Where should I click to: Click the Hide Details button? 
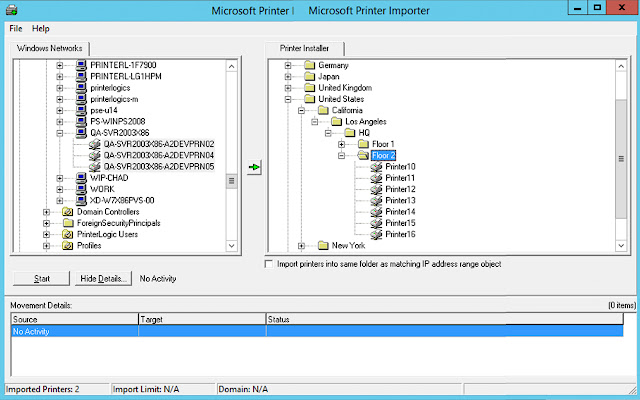point(103,279)
